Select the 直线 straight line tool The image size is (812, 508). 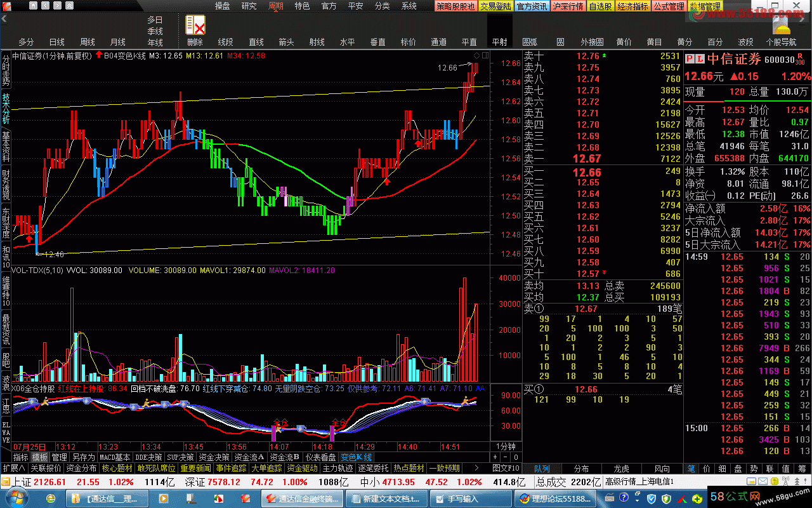coord(256,42)
